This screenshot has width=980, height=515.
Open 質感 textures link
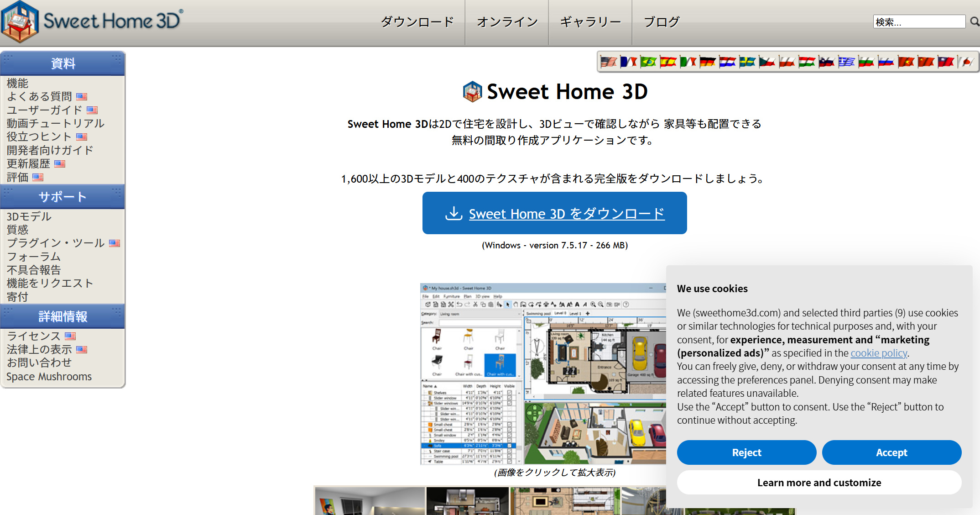[x=17, y=230]
